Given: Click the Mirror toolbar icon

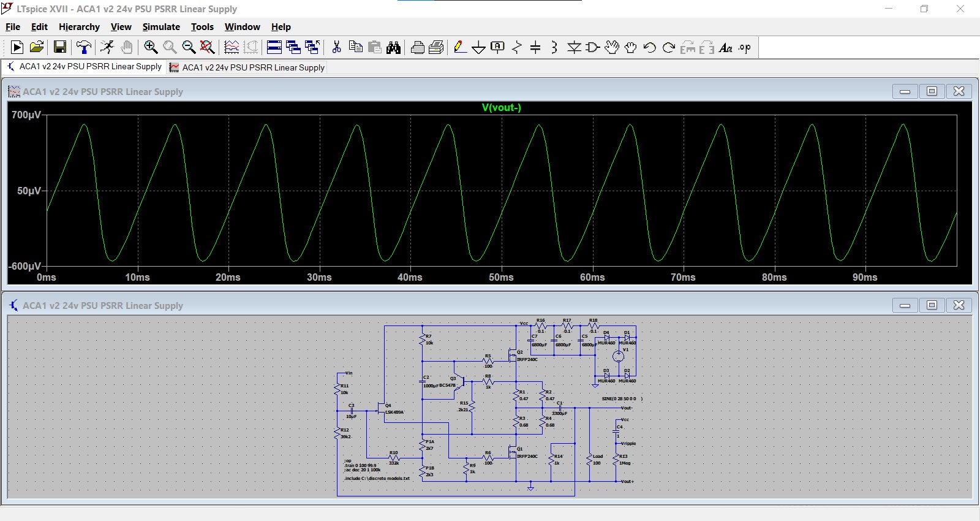Looking at the screenshot, I should point(707,47).
